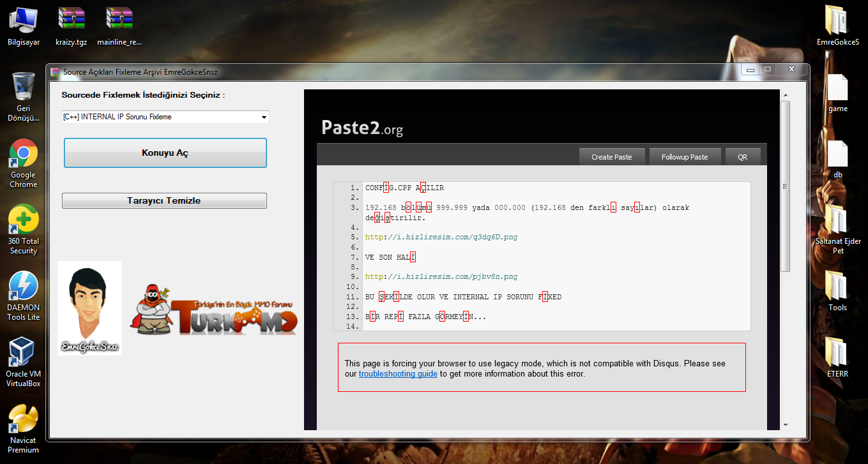
Task: Launch DAEMON Tools Lite shortcut
Action: [24, 296]
